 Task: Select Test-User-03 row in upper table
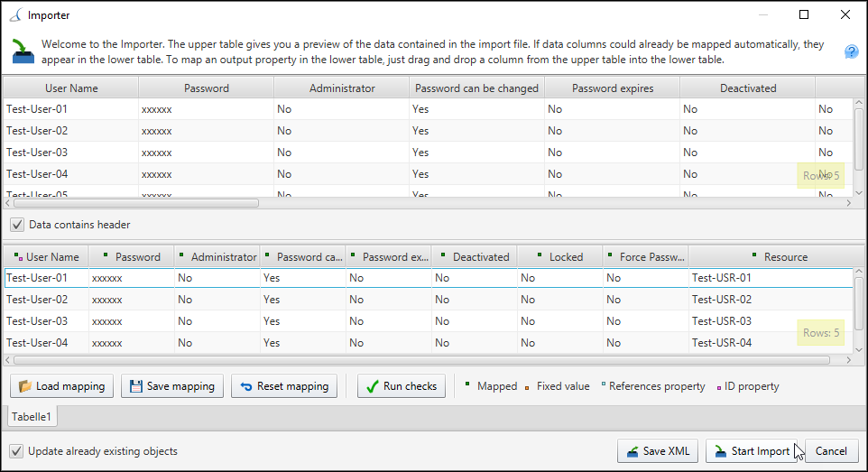tap(428, 153)
